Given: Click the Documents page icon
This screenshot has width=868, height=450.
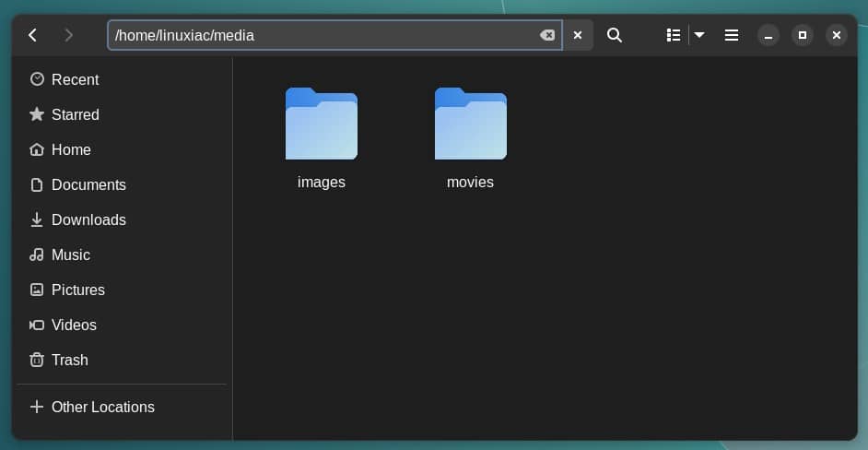Looking at the screenshot, I should point(37,184).
